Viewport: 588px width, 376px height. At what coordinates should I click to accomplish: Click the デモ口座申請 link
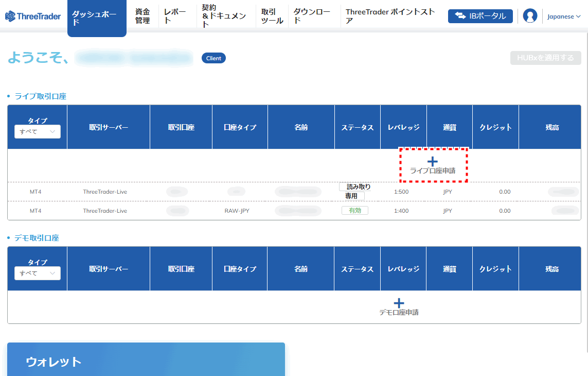click(x=399, y=313)
